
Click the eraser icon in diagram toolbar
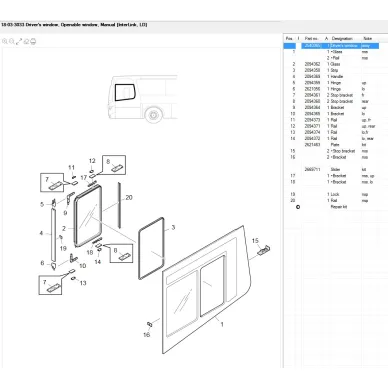(26, 42)
